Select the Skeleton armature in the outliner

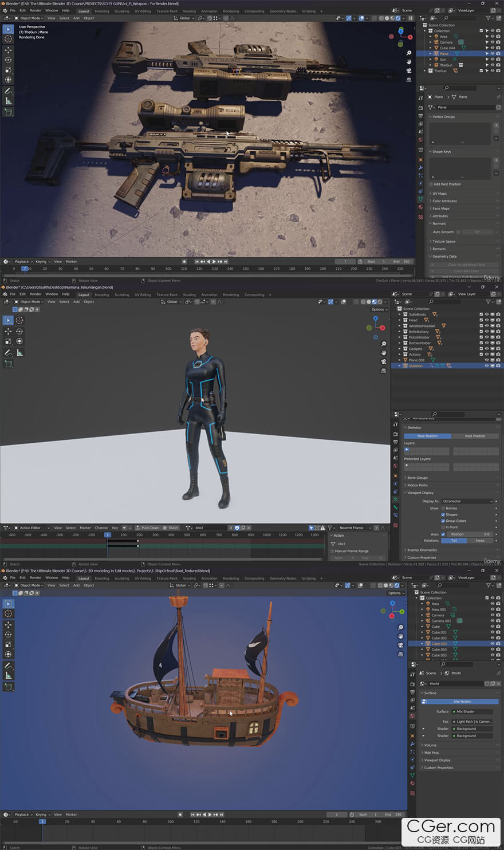coord(416,365)
